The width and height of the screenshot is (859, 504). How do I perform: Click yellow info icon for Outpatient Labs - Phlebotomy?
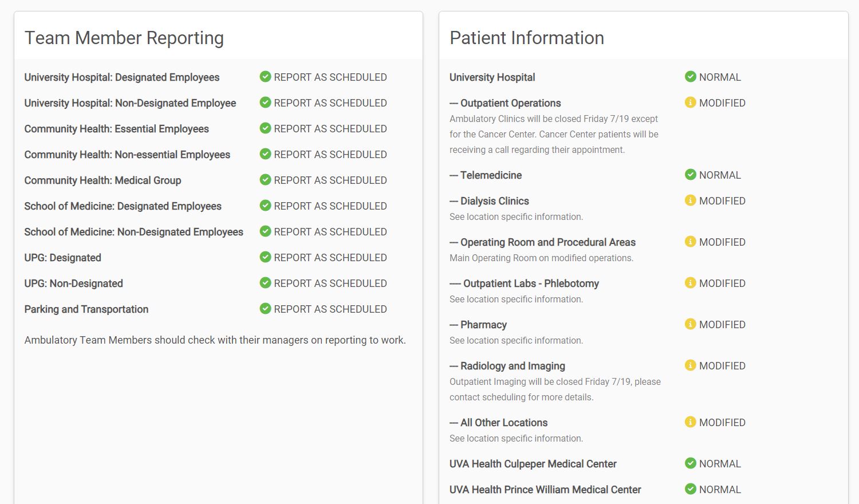(691, 282)
